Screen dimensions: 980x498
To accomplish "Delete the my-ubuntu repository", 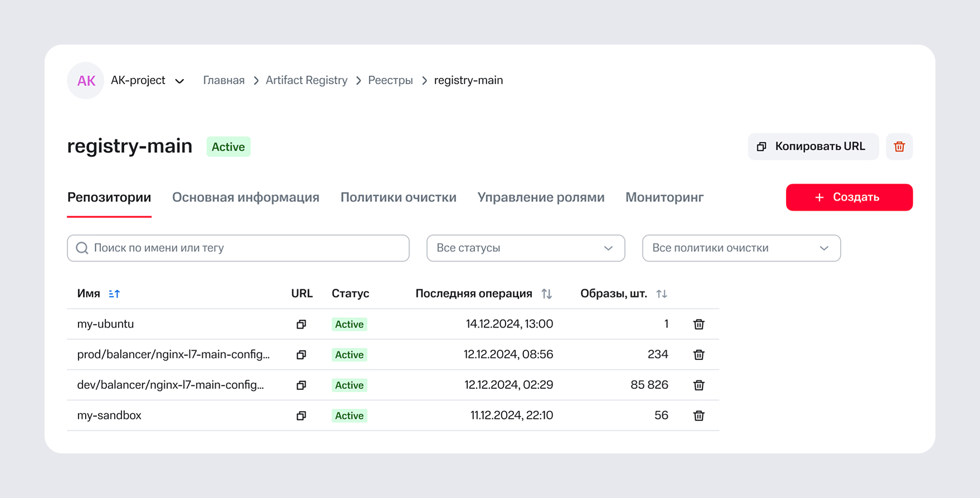I will [x=699, y=324].
